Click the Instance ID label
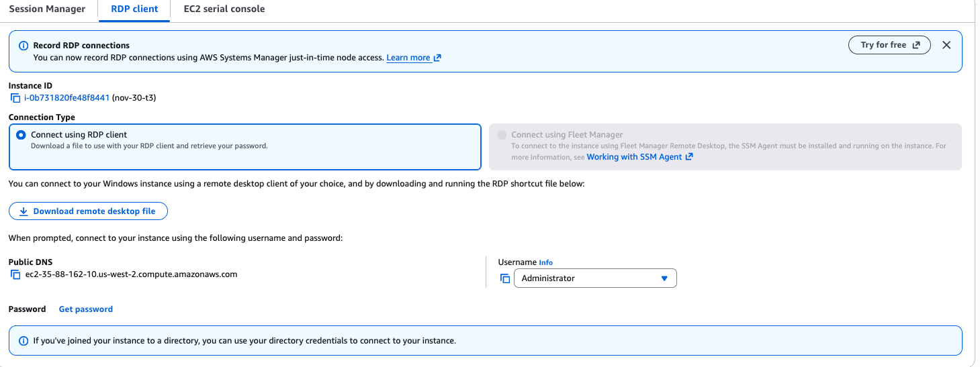The width and height of the screenshot is (980, 367). tap(30, 86)
